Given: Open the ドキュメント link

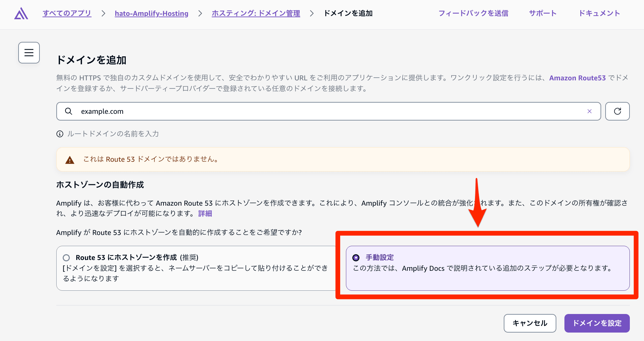Looking at the screenshot, I should 599,13.
